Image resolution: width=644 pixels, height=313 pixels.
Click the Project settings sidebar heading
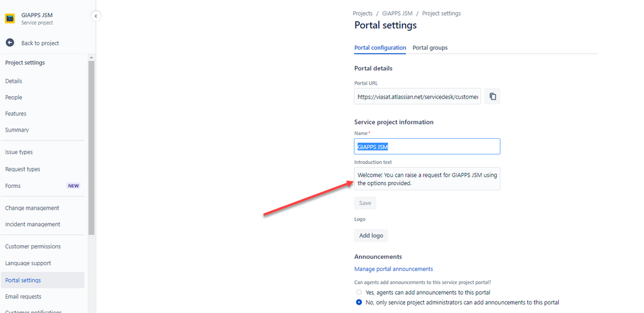pyautogui.click(x=25, y=63)
